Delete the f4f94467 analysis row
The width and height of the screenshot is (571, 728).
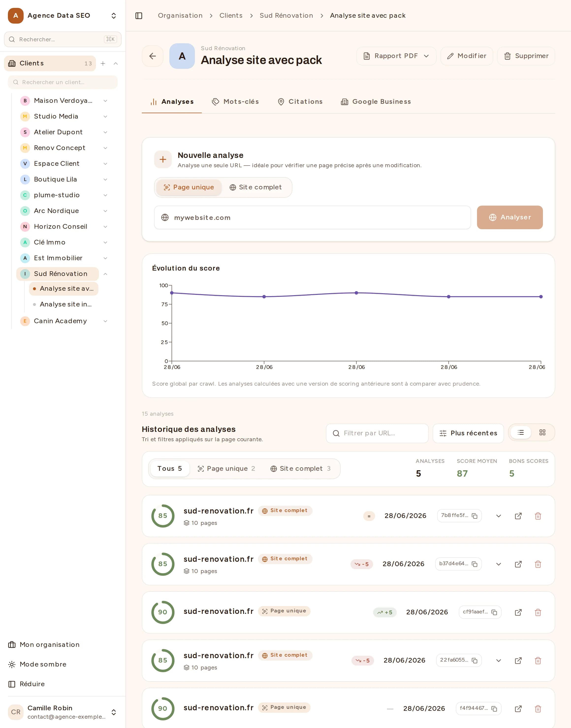538,709
